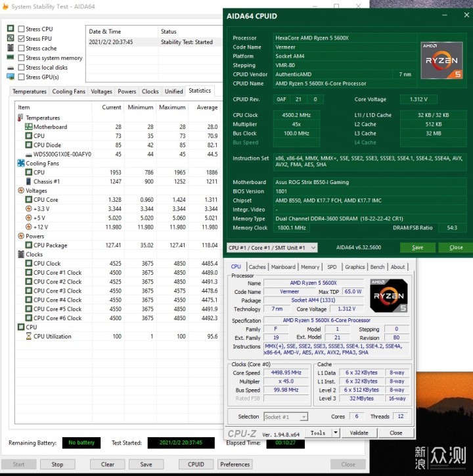This screenshot has width=473, height=476.
Task: Toggle the Stress CPU checkbox
Action: pyautogui.click(x=21, y=29)
